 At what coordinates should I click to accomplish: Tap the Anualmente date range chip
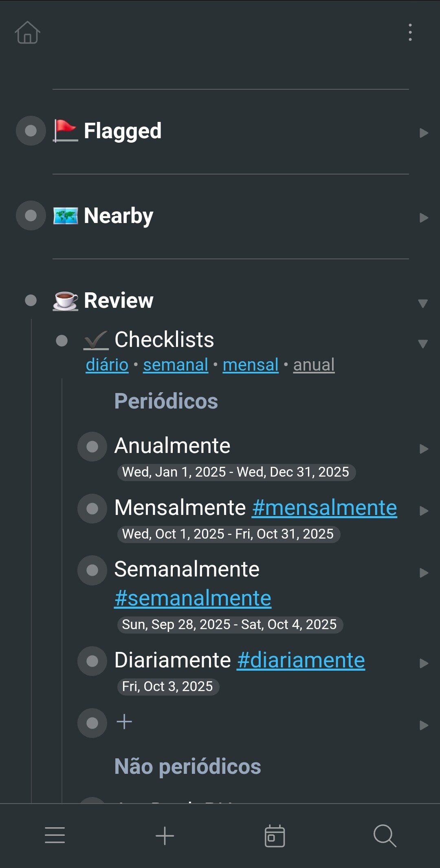pyautogui.click(x=236, y=472)
